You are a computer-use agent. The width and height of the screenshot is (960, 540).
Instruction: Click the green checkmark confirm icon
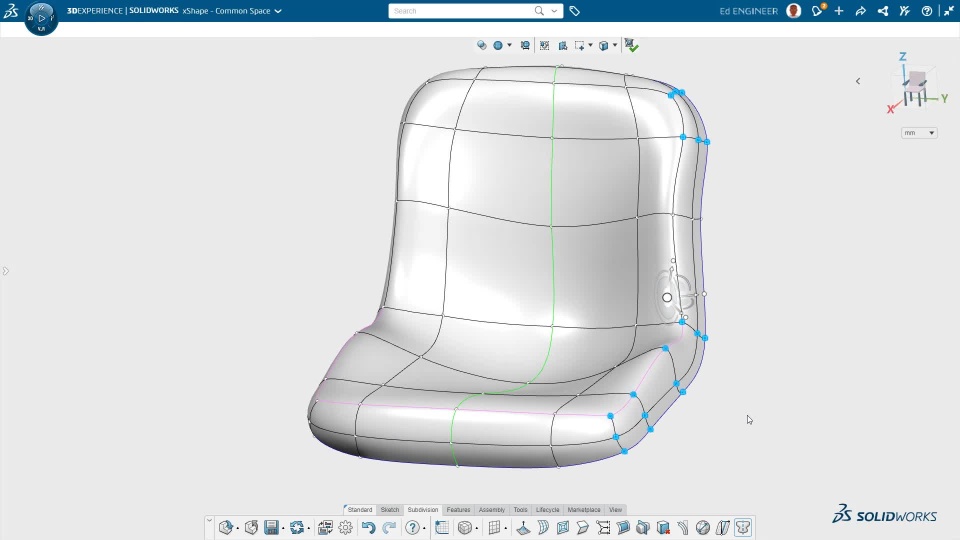point(632,45)
